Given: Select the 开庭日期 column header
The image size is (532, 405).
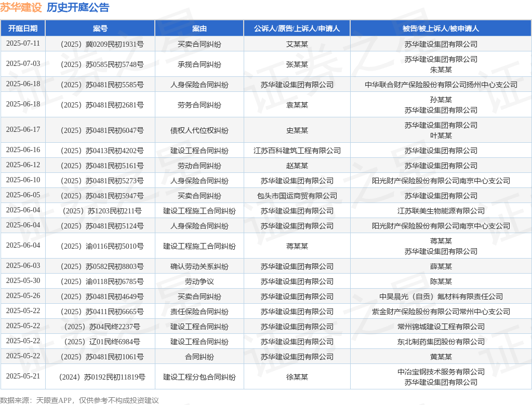Looking at the screenshot, I should tap(23, 29).
